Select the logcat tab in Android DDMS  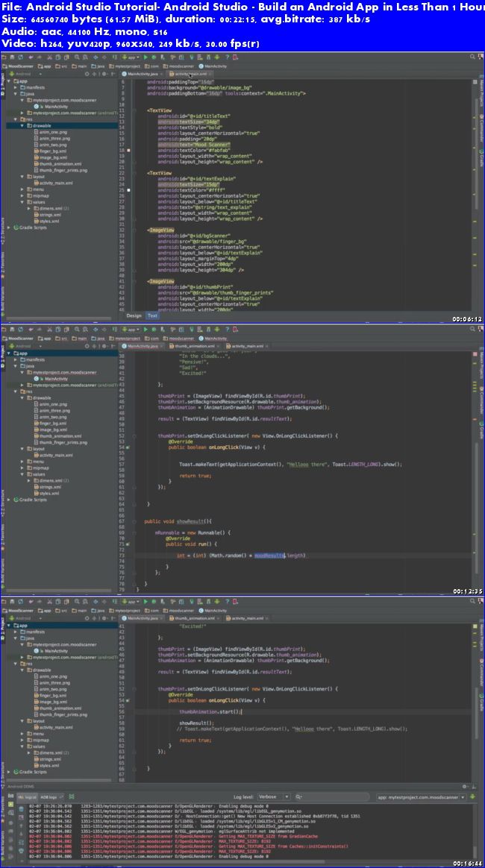pyautogui.click(x=28, y=797)
